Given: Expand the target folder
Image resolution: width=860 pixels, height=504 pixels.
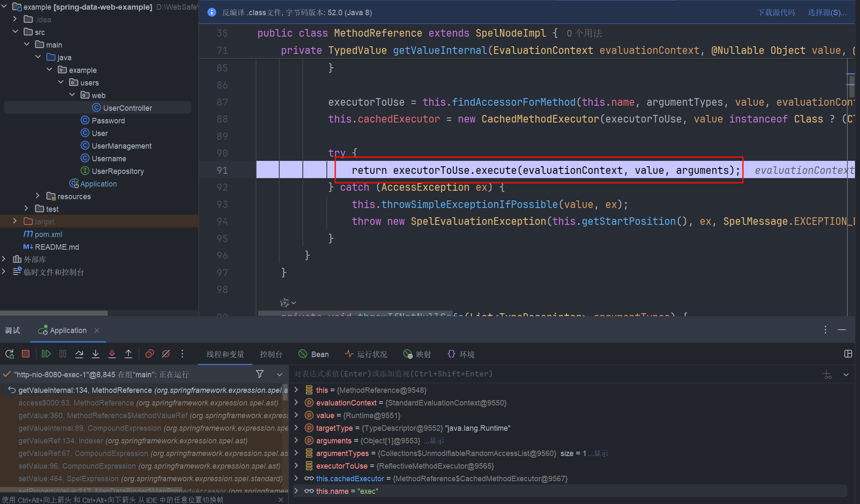Looking at the screenshot, I should click(x=15, y=221).
